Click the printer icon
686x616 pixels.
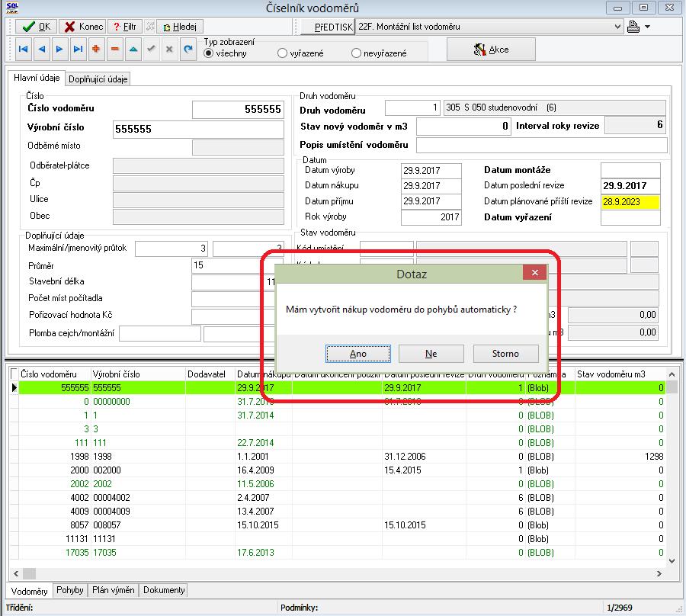click(x=633, y=27)
